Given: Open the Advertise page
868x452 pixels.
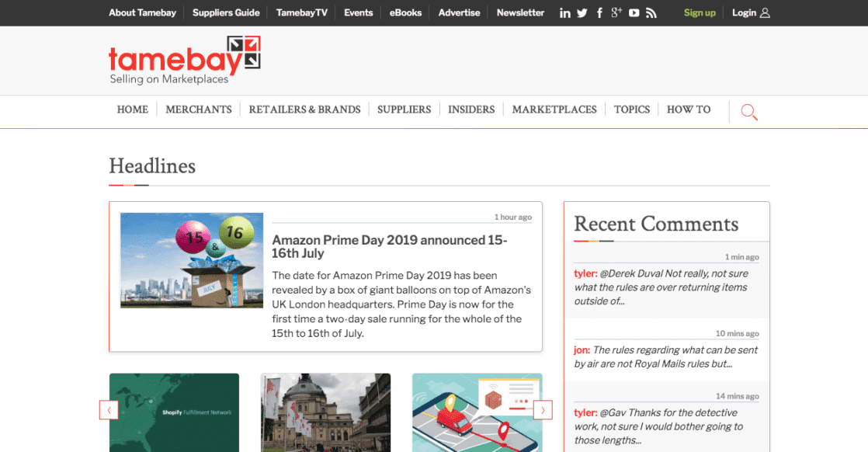Looking at the screenshot, I should tap(459, 12).
